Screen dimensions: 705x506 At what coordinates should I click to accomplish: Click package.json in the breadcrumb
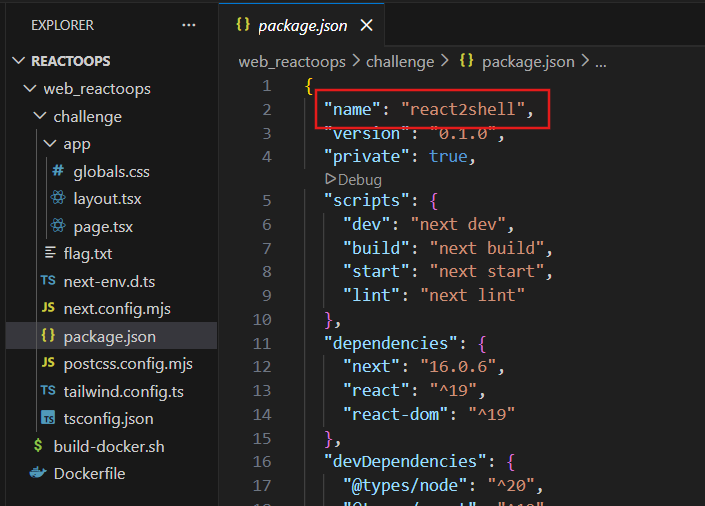click(x=528, y=62)
